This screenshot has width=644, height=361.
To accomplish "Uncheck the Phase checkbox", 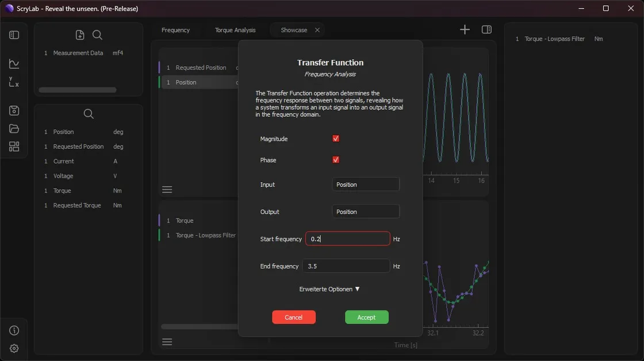I will (336, 160).
